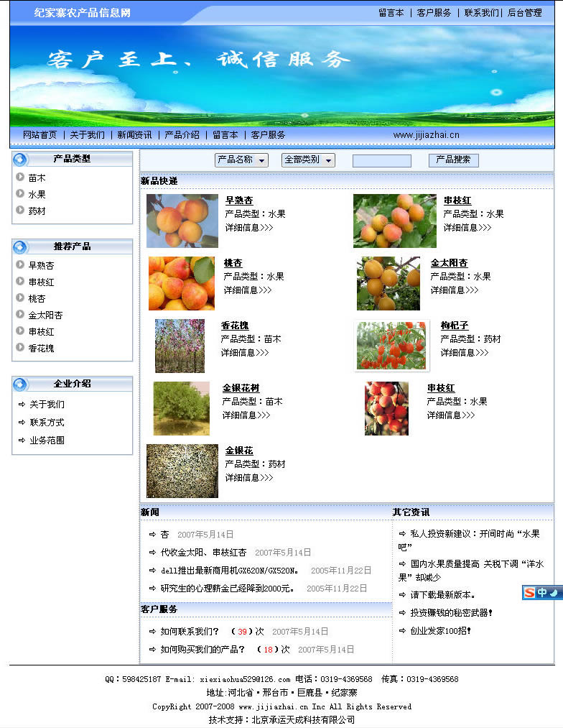Click the arrow icon beside 关于我们 in sidebar

[22, 405]
